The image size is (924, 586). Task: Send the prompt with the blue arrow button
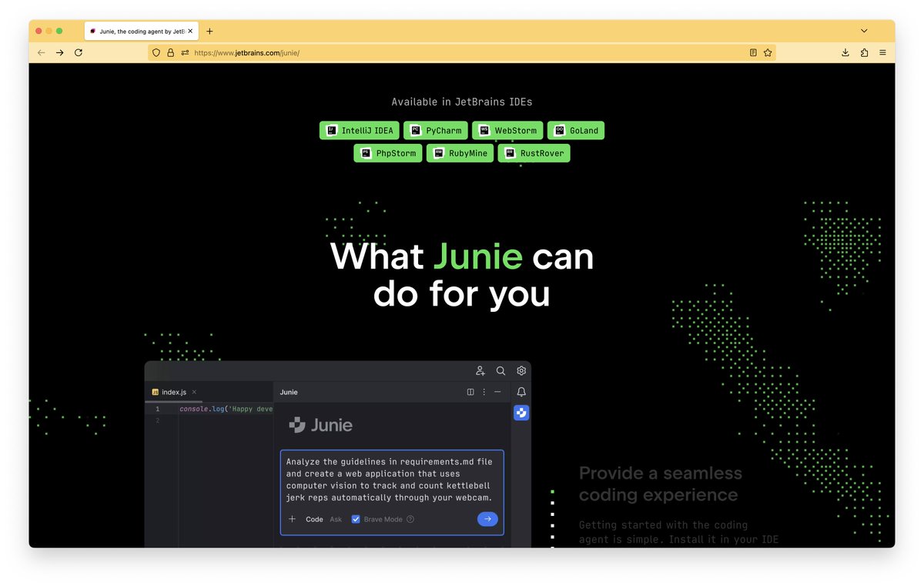(x=487, y=519)
